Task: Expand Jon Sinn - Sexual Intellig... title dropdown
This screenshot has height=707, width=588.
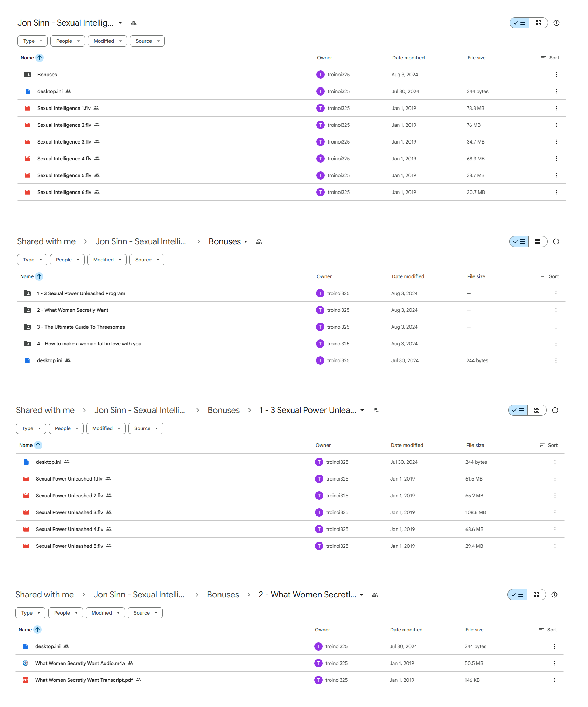Action: [x=120, y=23]
